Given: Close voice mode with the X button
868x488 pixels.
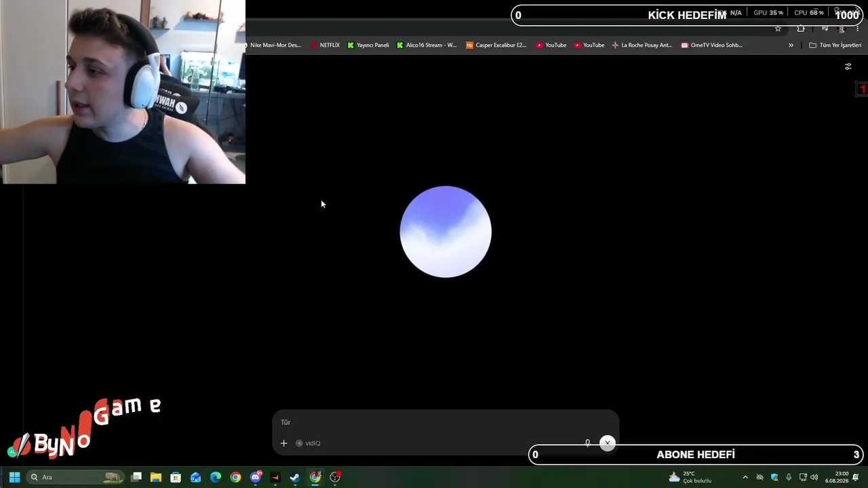Looking at the screenshot, I should 608,443.
